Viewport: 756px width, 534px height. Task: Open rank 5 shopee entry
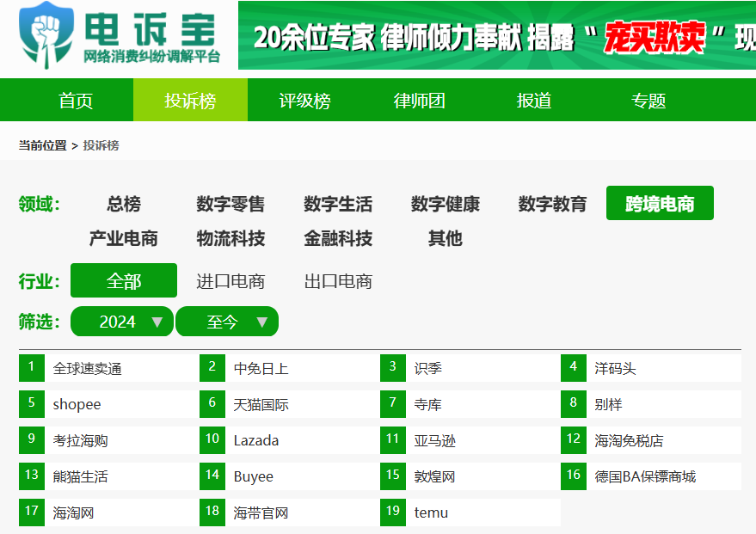click(109, 404)
